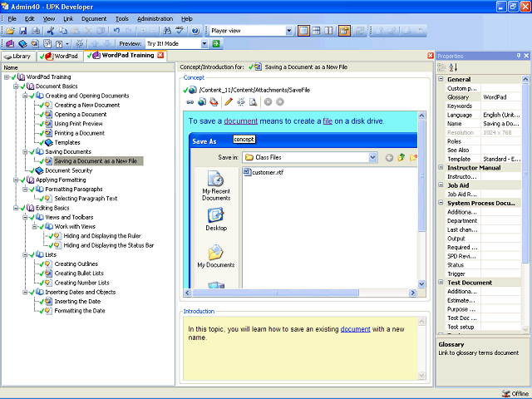Select 'Hiding and Displaying the Ruler' item
Image resolution: width=532 pixels, height=399 pixels.
point(102,236)
